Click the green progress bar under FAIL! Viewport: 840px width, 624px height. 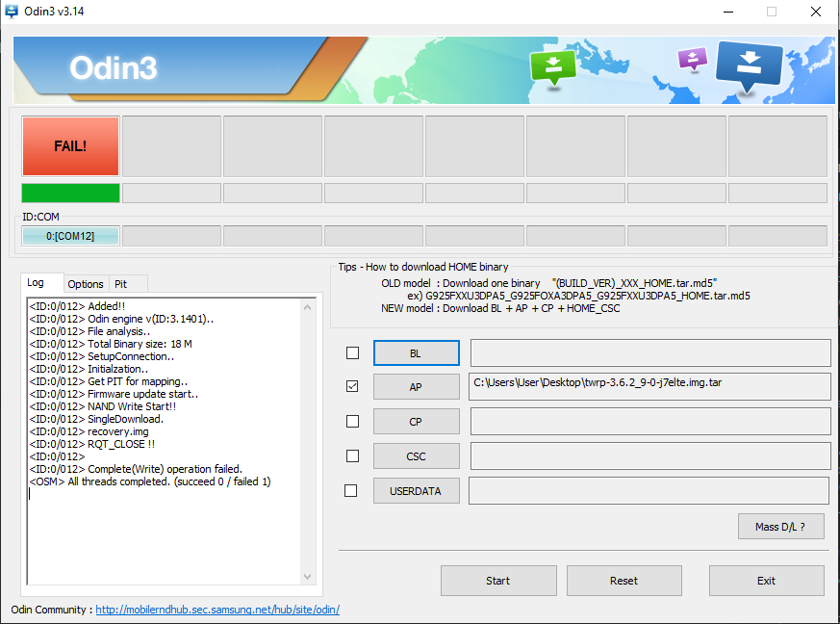point(70,193)
